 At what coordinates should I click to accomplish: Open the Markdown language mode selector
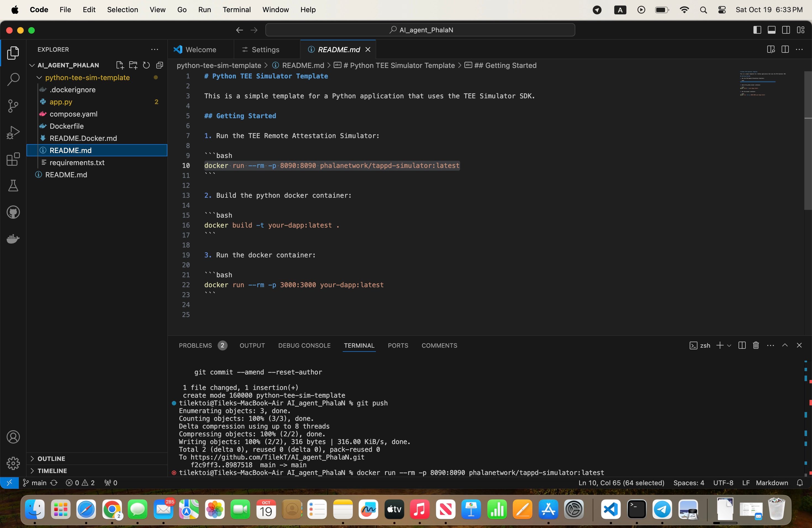pos(772,483)
